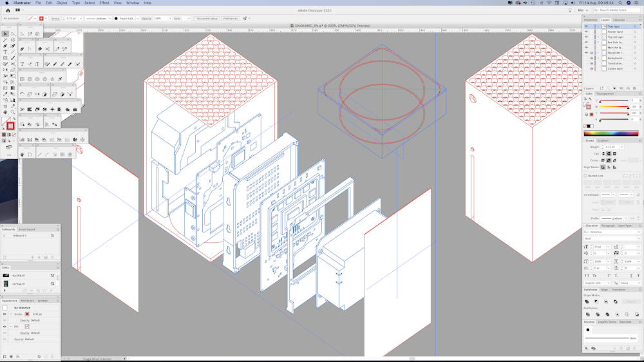Click the Search Adobe Stock field
644x362 pixels.
[616, 10]
